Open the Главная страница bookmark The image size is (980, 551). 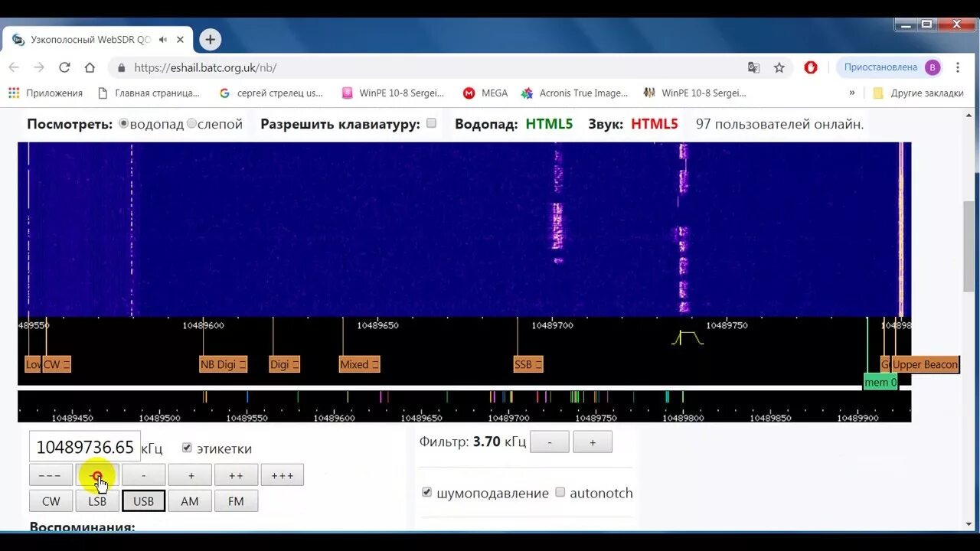[149, 93]
